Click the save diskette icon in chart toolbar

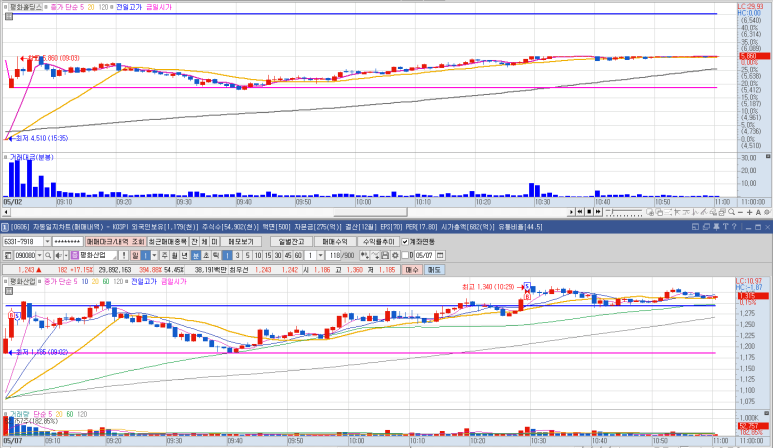(x=386, y=255)
